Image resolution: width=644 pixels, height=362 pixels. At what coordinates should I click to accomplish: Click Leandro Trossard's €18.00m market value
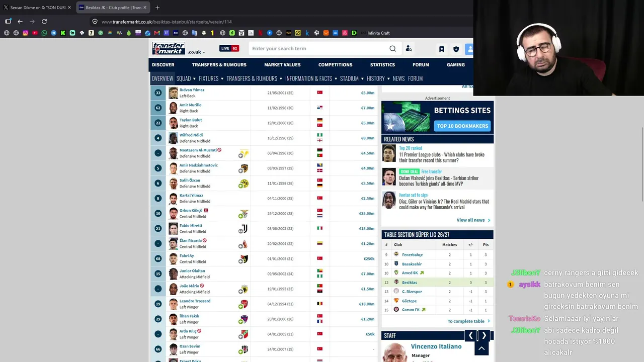tap(367, 304)
